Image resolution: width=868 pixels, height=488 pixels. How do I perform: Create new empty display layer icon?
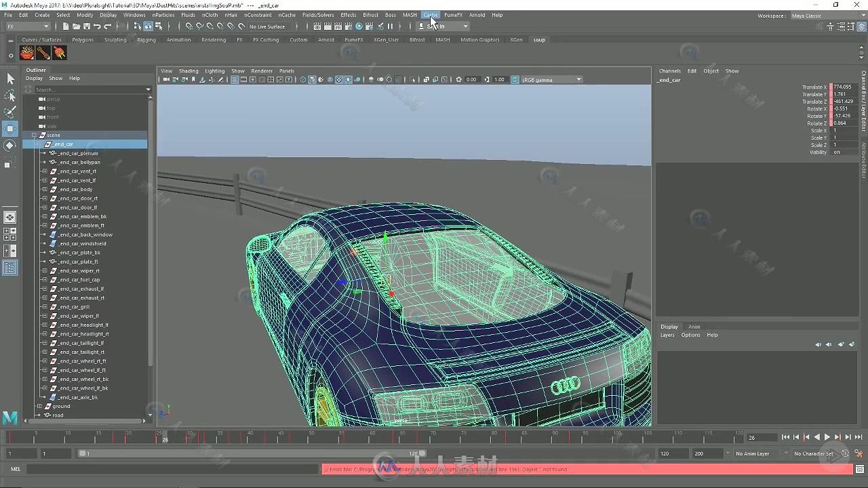[841, 344]
